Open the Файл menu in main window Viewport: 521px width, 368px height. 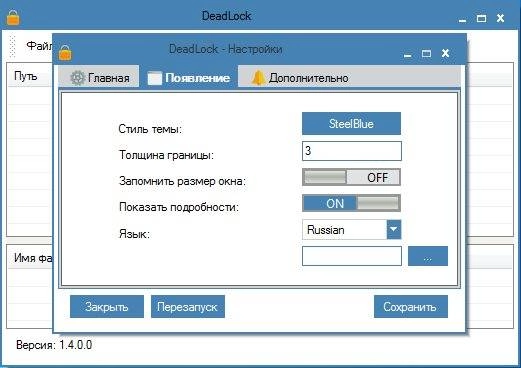[39, 46]
